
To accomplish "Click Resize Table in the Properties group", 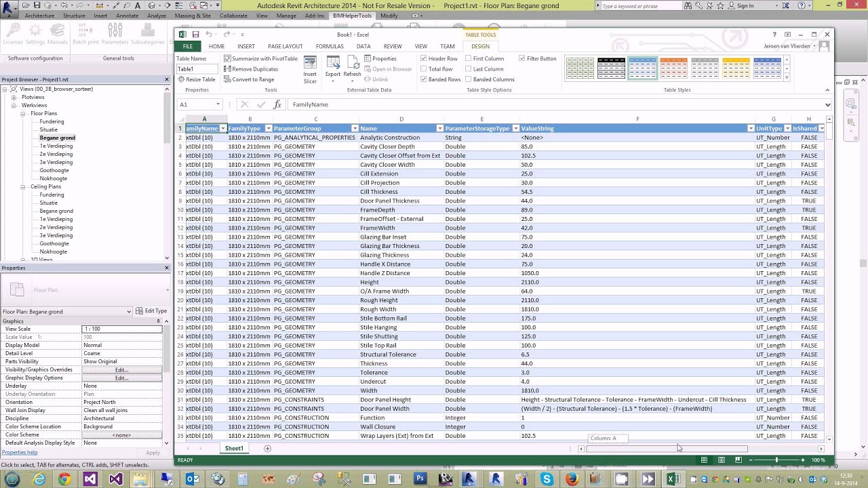I will [x=197, y=79].
